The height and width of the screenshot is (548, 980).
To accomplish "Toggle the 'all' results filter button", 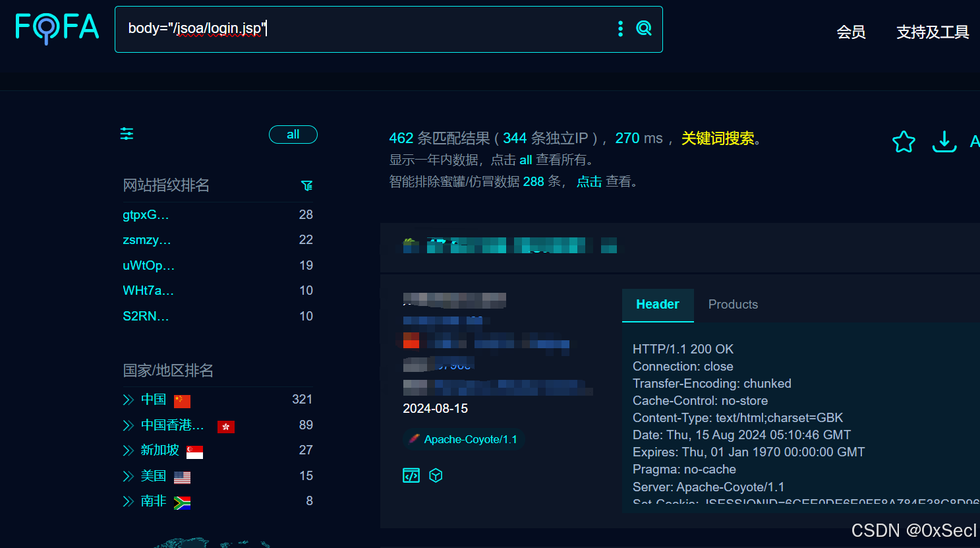I will pos(293,134).
